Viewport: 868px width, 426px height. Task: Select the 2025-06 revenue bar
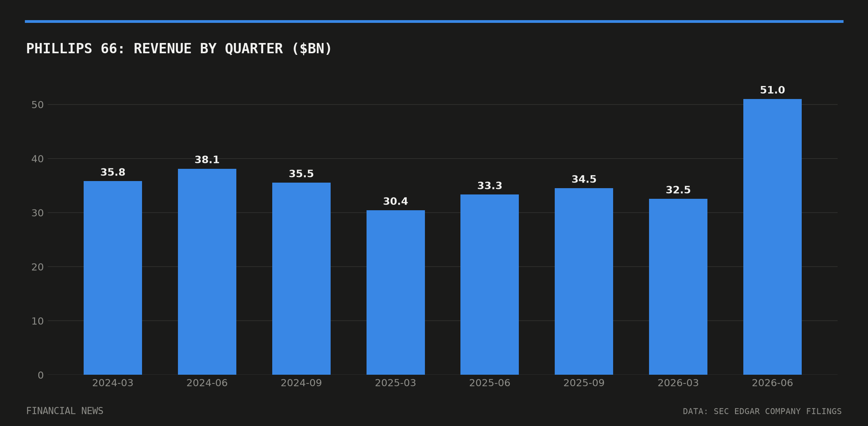pos(490,284)
